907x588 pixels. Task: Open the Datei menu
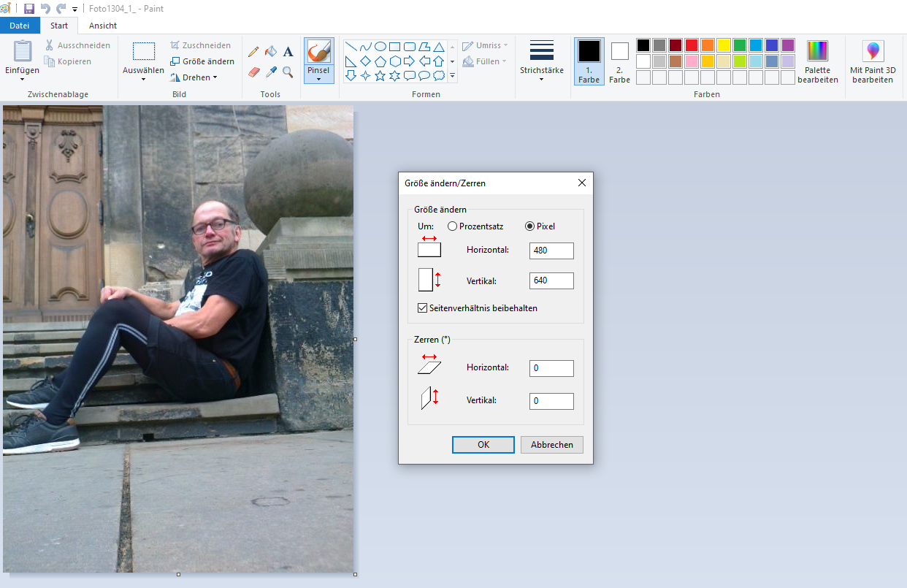click(x=20, y=26)
